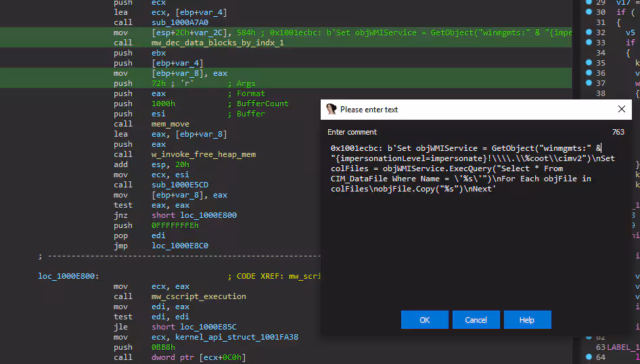Cancel the comment entry dialog
The height and width of the screenshot is (364, 640).
[x=476, y=320]
